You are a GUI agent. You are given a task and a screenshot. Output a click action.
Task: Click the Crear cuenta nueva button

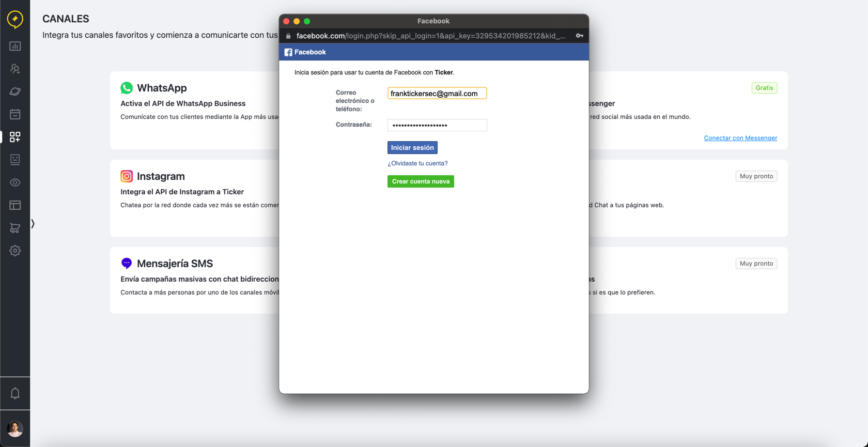pyautogui.click(x=421, y=181)
